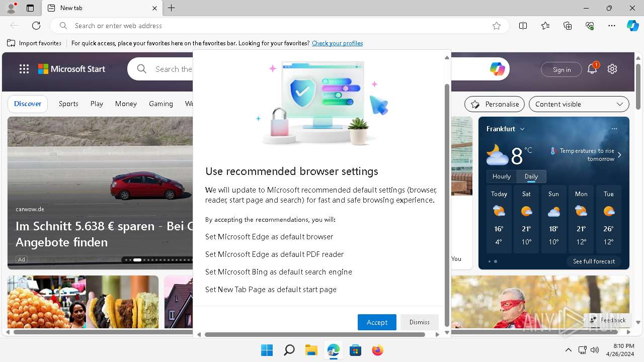Image resolution: width=644 pixels, height=362 pixels.
Task: Toggle split screen view
Action: coord(523,26)
